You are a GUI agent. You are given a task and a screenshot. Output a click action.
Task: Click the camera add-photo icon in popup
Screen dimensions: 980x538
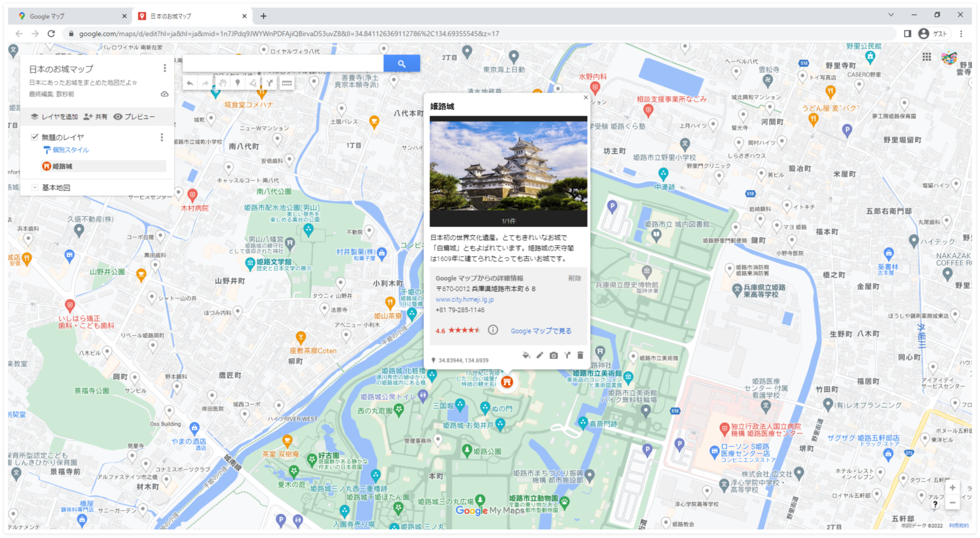(553, 355)
